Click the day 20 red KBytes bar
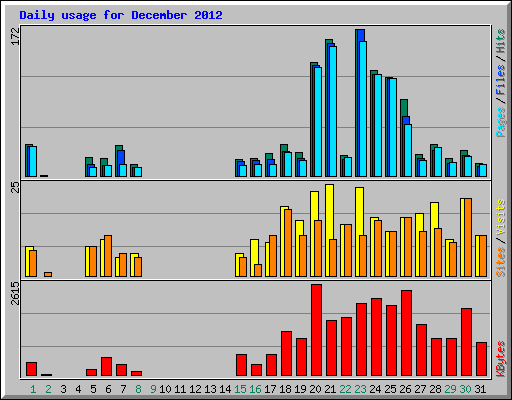Screen dimensions: 512x400 point(317,330)
